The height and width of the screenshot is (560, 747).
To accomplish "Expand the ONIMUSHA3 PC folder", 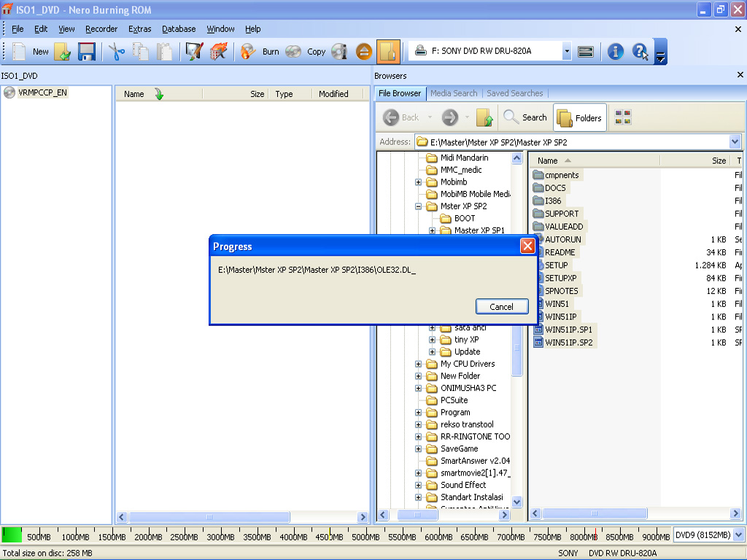I will (x=418, y=388).
